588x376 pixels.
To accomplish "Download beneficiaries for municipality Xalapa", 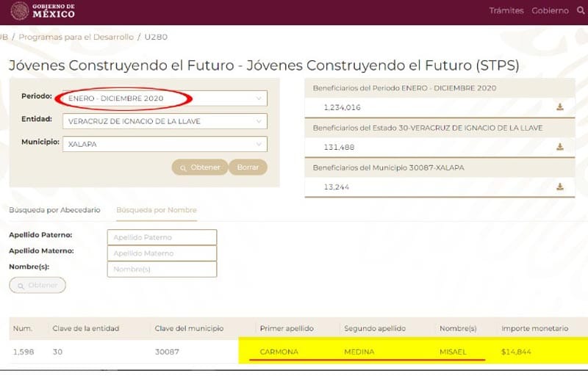I will coord(560,187).
